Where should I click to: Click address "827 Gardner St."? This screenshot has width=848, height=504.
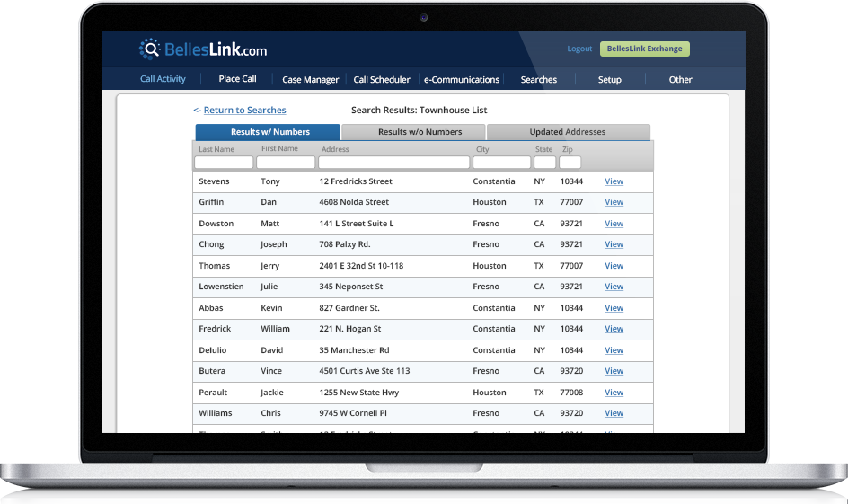click(349, 308)
